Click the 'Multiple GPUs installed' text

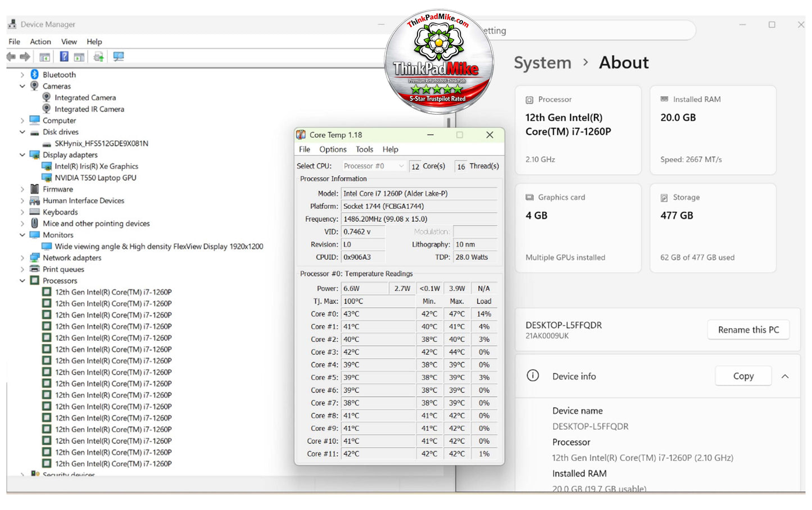(x=565, y=257)
